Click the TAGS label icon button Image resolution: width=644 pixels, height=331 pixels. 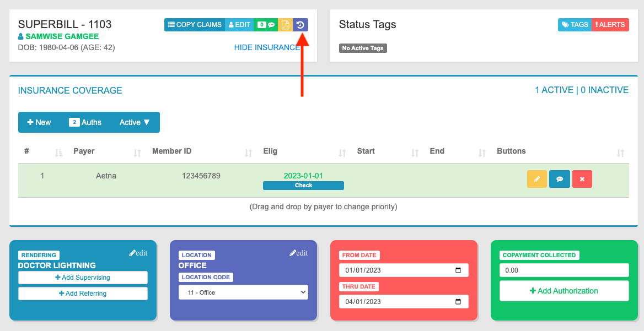(x=574, y=24)
